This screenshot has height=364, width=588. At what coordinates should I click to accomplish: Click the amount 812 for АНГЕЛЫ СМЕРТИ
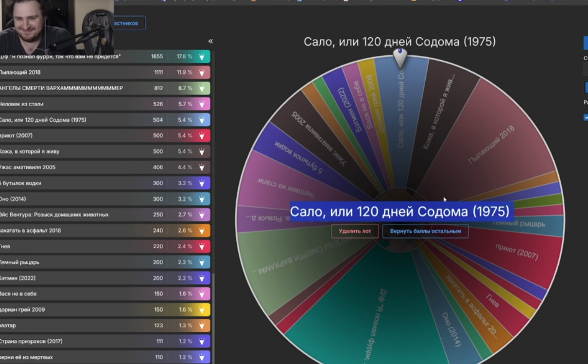[158, 88]
